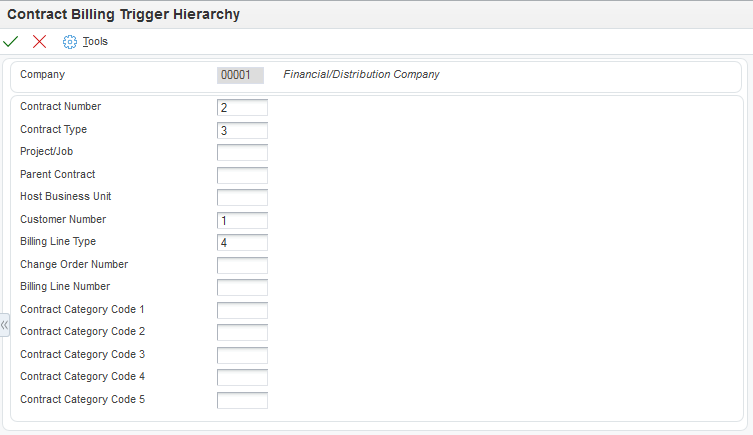
Task: Select the Contract Category Code 4 field
Action: coord(242,378)
